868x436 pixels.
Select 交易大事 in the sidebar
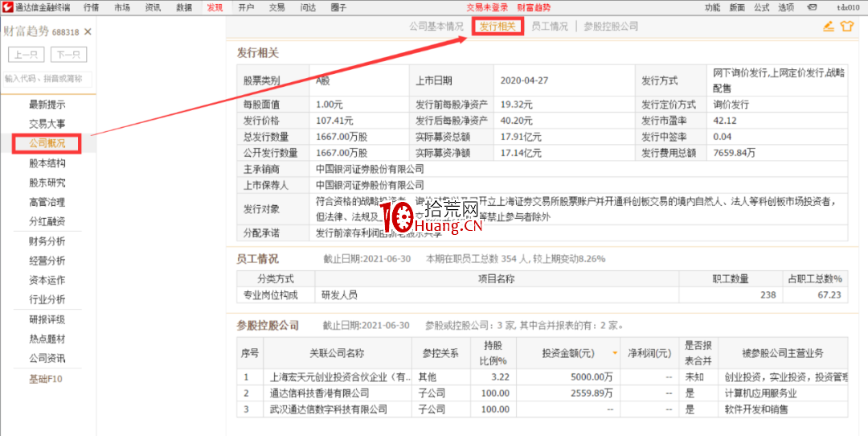coord(47,124)
